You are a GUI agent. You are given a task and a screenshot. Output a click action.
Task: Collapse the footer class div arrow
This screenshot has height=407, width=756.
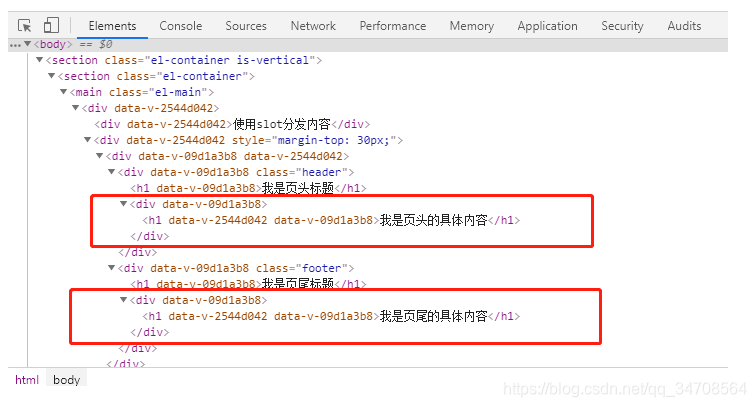111,267
